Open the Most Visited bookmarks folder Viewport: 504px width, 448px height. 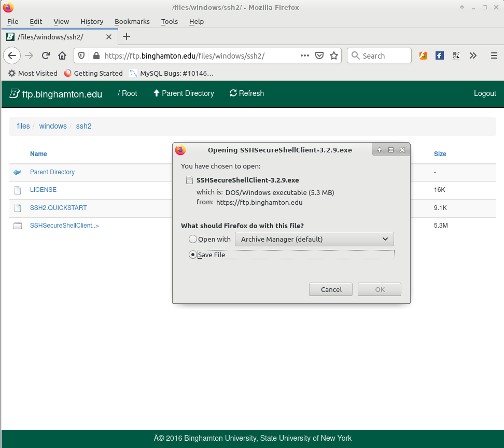[33, 73]
